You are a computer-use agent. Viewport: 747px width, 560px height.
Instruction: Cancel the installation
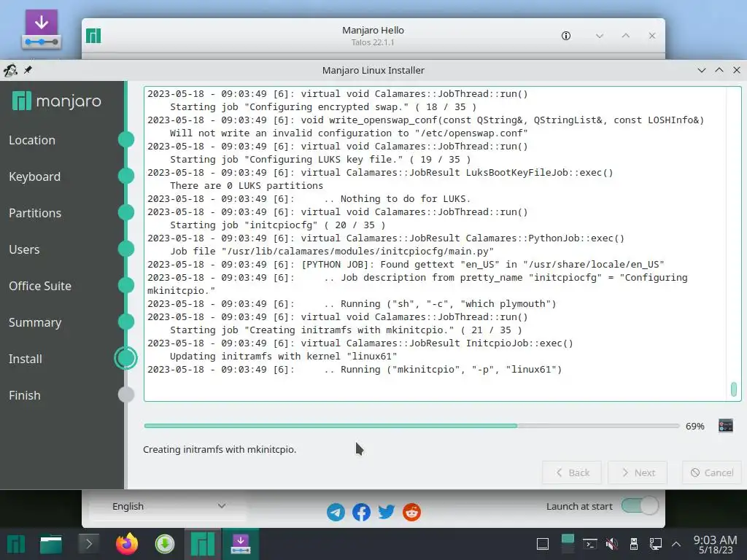(712, 472)
